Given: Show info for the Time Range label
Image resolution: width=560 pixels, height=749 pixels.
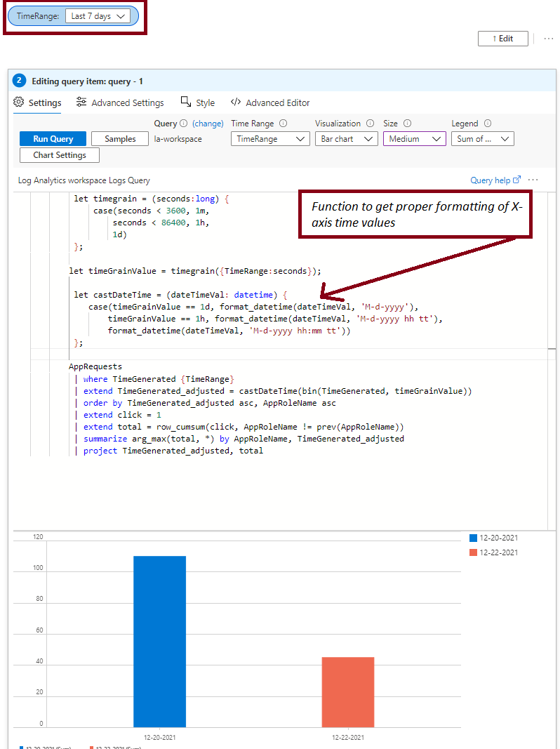Looking at the screenshot, I should [x=283, y=124].
